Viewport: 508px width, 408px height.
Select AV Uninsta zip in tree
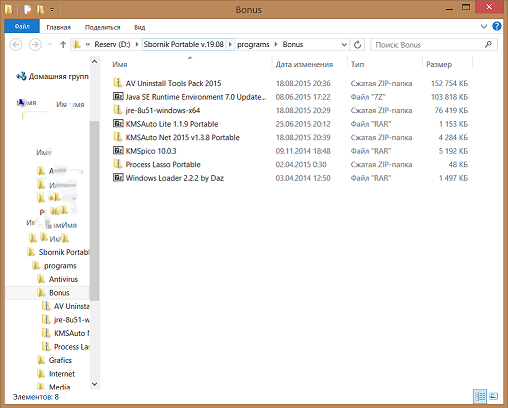click(x=71, y=306)
